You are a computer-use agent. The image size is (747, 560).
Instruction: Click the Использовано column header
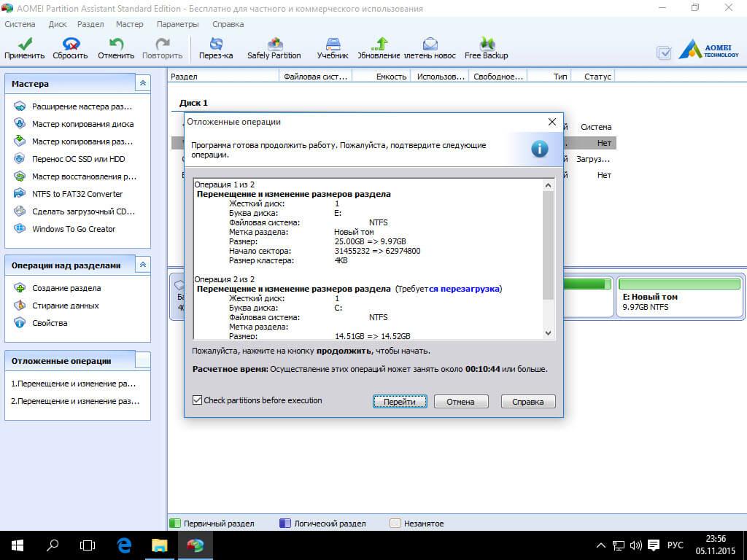pyautogui.click(x=440, y=76)
